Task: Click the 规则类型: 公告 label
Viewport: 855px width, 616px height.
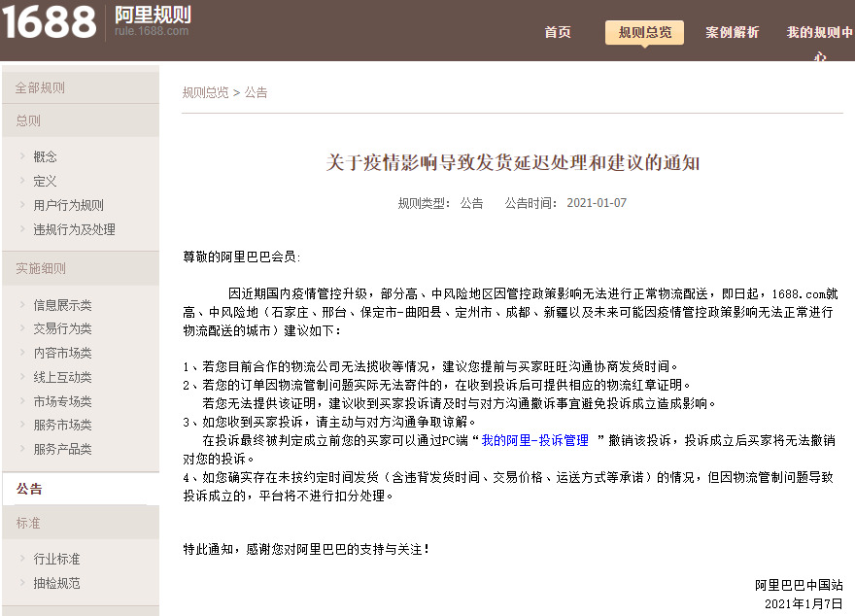Action: pyautogui.click(x=440, y=203)
